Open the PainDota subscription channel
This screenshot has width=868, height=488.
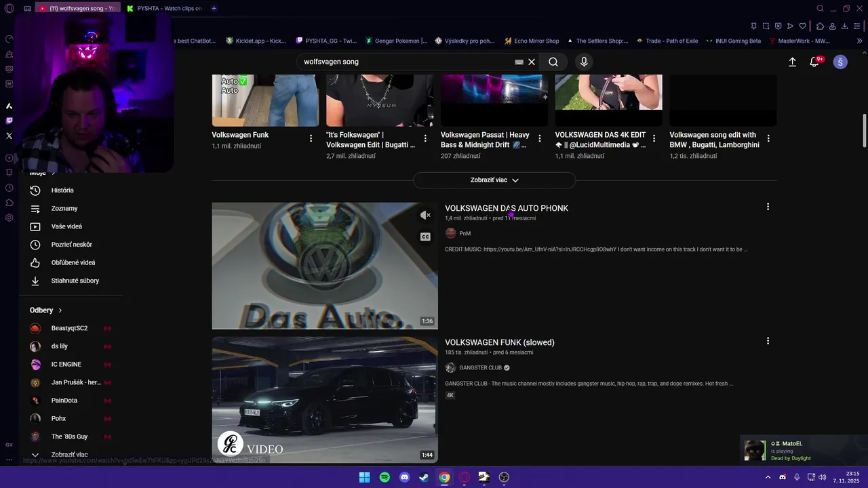64,401
